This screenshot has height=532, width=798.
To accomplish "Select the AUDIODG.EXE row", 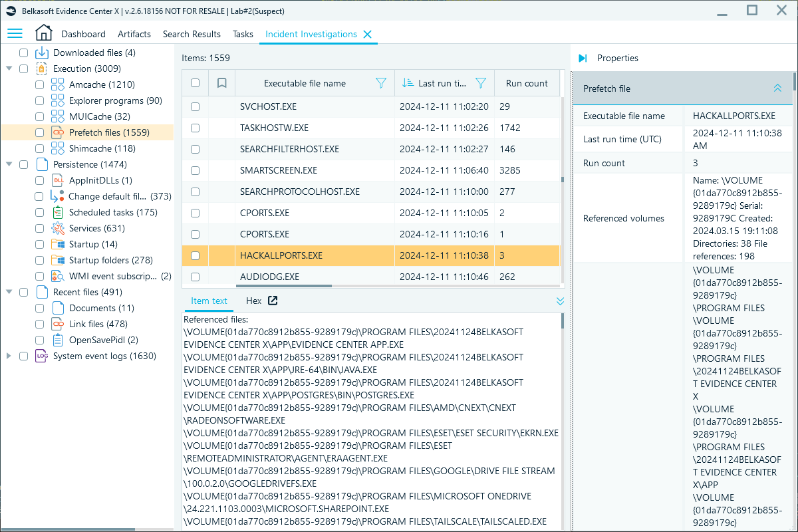I will tap(371, 277).
